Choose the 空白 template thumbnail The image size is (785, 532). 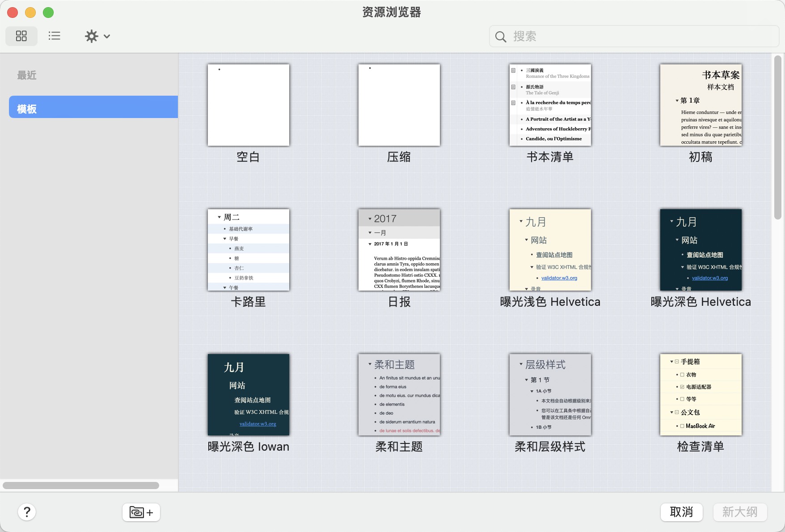pyautogui.click(x=248, y=105)
